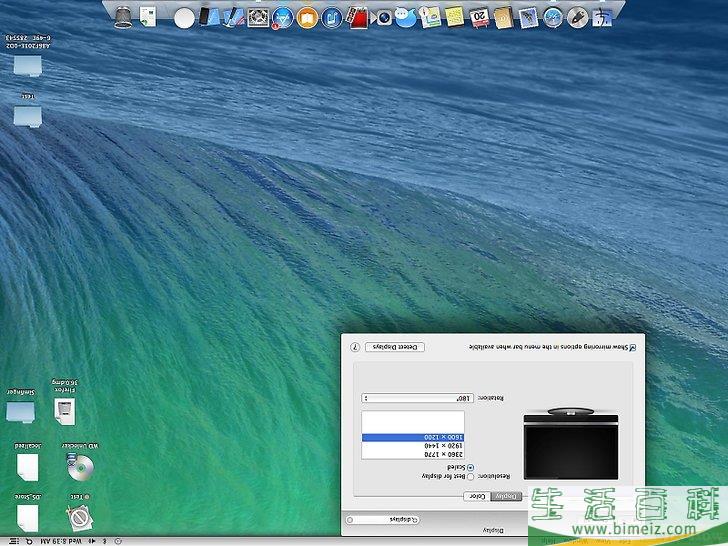
Task: Open Launchpad rocket icon in Dock
Action: (x=577, y=19)
